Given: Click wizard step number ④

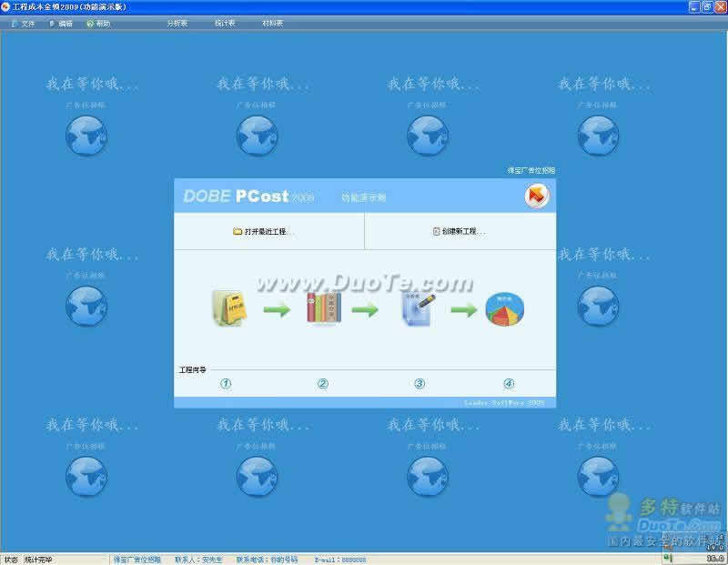Looking at the screenshot, I should [x=509, y=383].
